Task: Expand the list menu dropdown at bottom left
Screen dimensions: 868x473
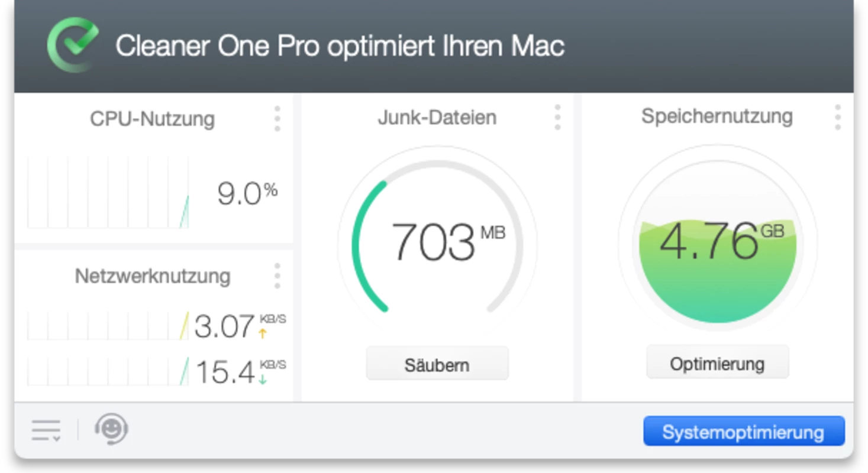Action: pyautogui.click(x=46, y=430)
